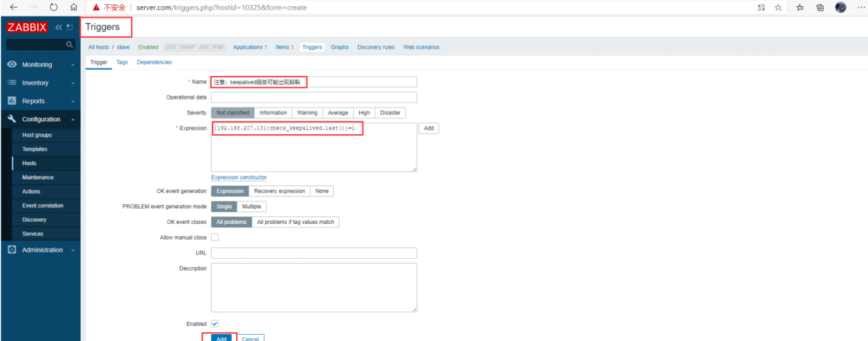Reload the page with refresh icon
The height and width of the screenshot is (341, 868).
[x=53, y=8]
